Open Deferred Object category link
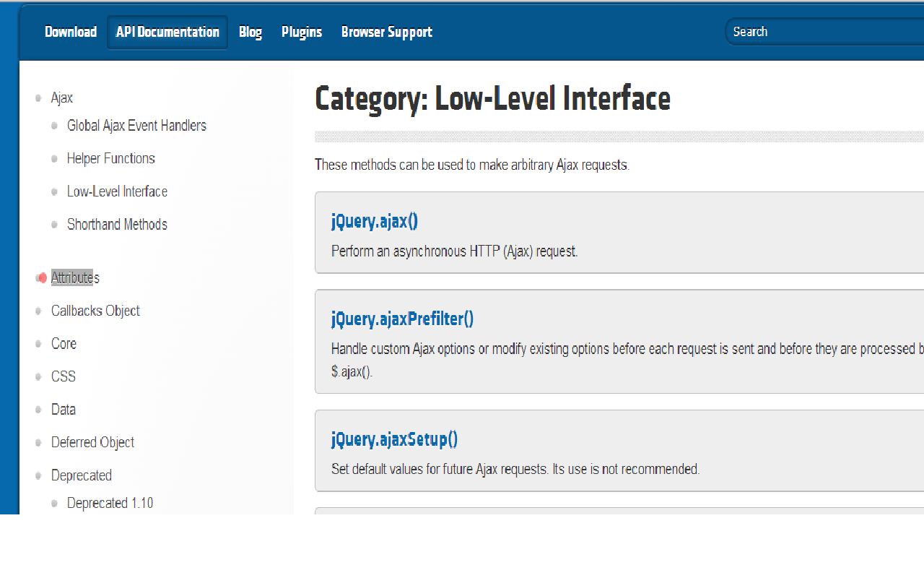Screen dimensions: 924x578 click(92, 442)
